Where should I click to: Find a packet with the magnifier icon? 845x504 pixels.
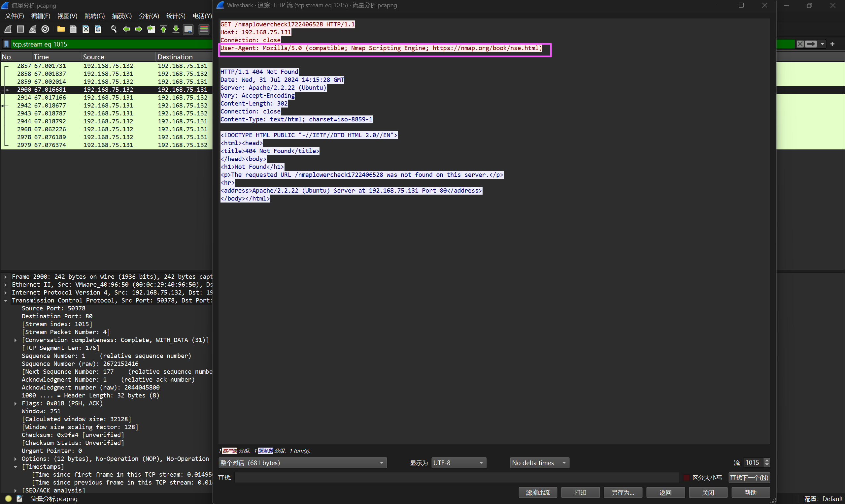coord(114,29)
